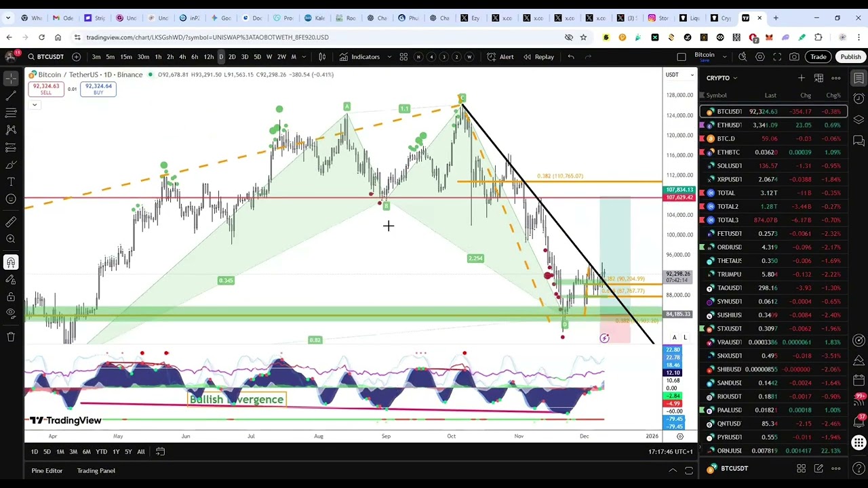Add a symbol to the watchlist
The image size is (868, 488).
801,78
